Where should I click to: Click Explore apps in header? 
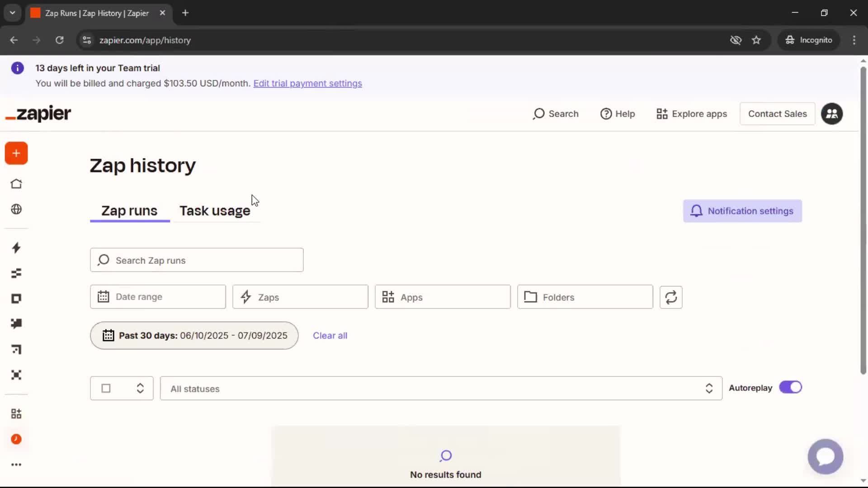coord(692,114)
